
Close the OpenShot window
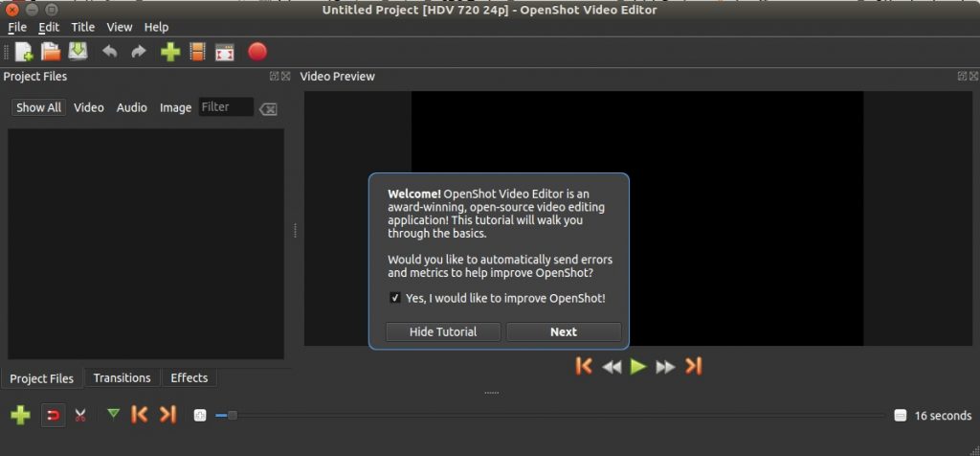[11, 10]
